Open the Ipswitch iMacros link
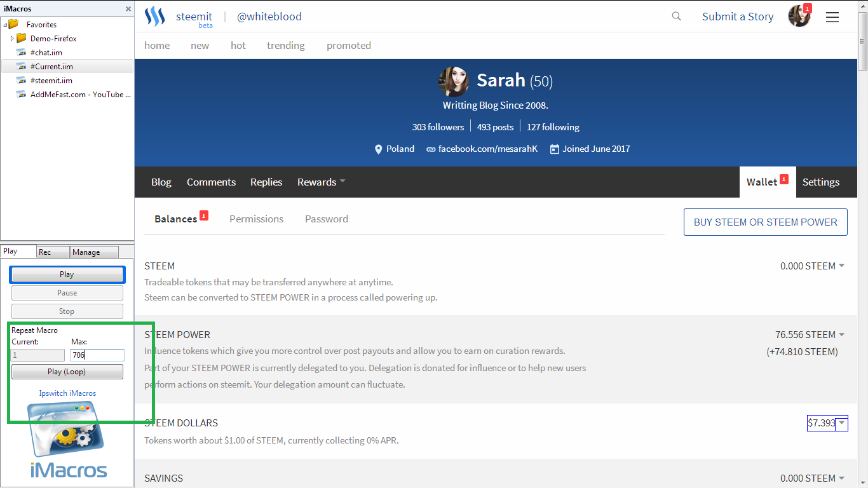Screen dimensions: 868x488 click(67, 393)
